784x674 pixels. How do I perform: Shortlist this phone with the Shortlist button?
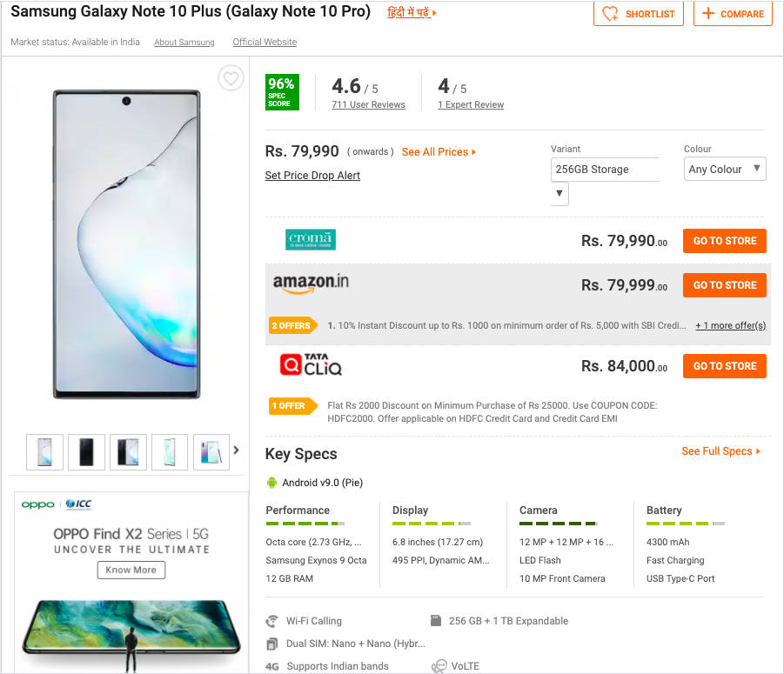click(x=639, y=14)
